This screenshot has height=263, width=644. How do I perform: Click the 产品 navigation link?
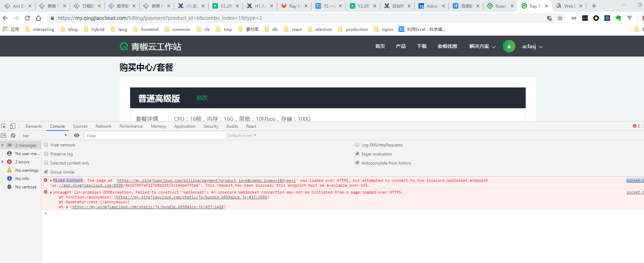point(401,46)
